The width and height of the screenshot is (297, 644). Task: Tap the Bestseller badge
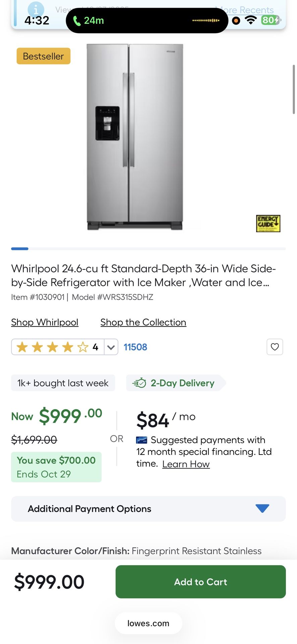(x=43, y=56)
